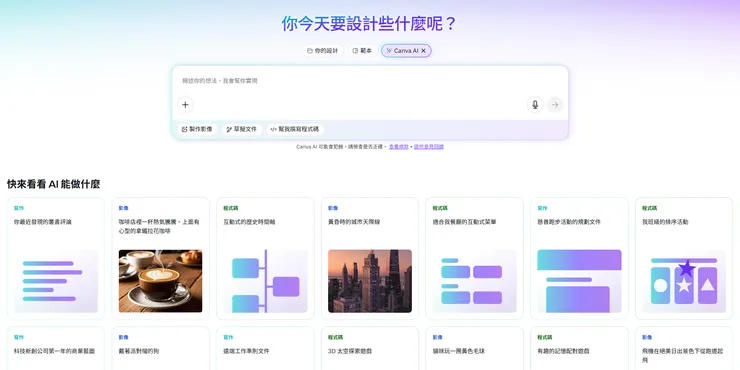Open the 慈善跑步活動的規劃文件 card
This screenshot has height=370, width=740.
tap(579, 258)
